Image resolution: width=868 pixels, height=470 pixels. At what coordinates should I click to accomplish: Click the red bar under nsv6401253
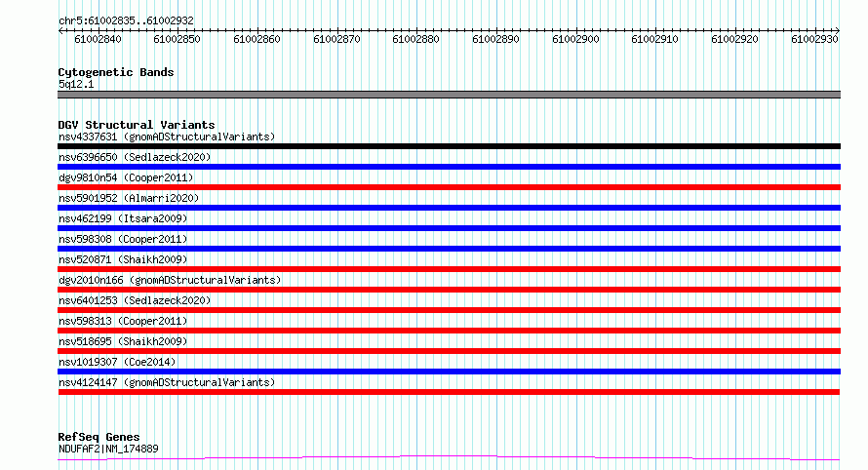pos(449,310)
